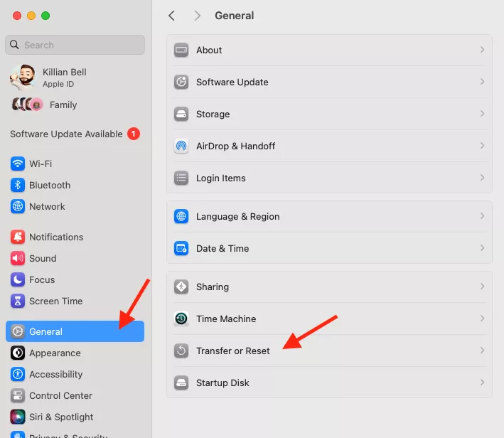Expand the Language & Region row chevron

[482, 215]
